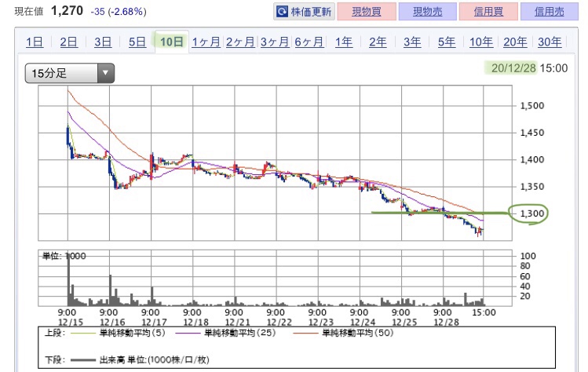The image size is (588, 372).
Task: Select the 5日 period tab
Action: (x=137, y=42)
